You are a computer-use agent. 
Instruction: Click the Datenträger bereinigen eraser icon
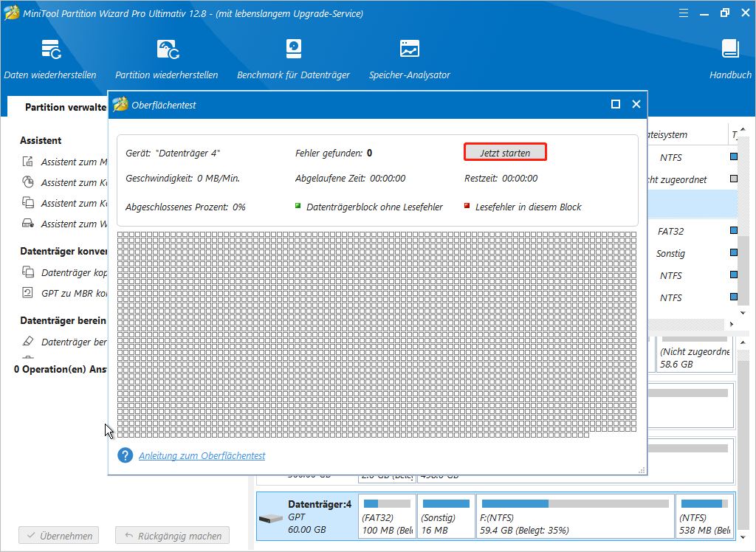[28, 342]
